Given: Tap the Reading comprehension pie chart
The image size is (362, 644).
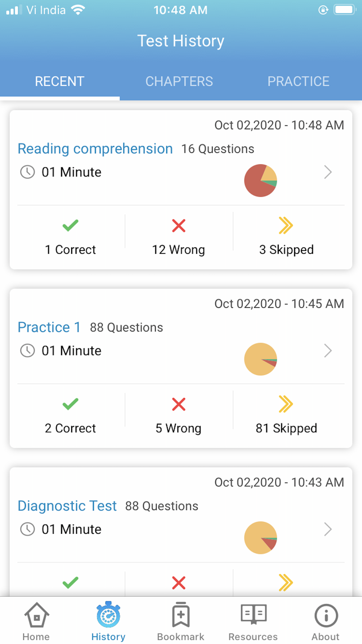Looking at the screenshot, I should (261, 180).
